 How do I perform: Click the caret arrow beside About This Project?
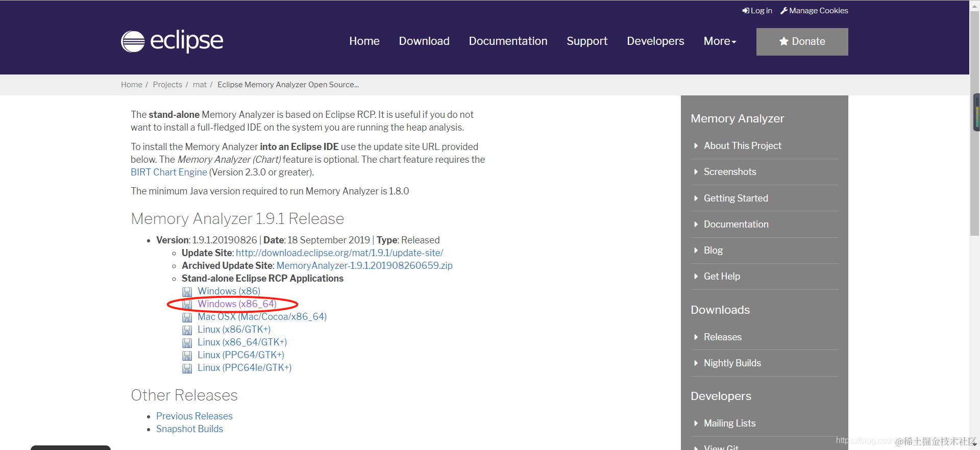[x=696, y=146]
